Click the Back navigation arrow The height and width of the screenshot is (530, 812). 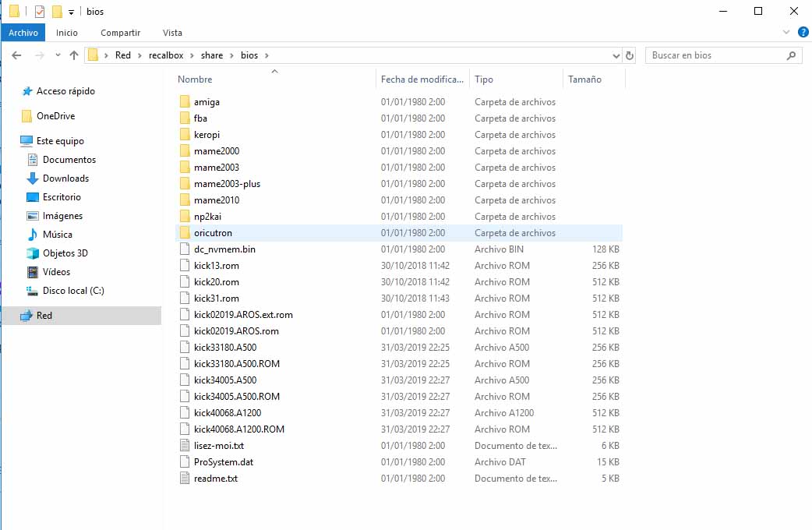pyautogui.click(x=16, y=55)
